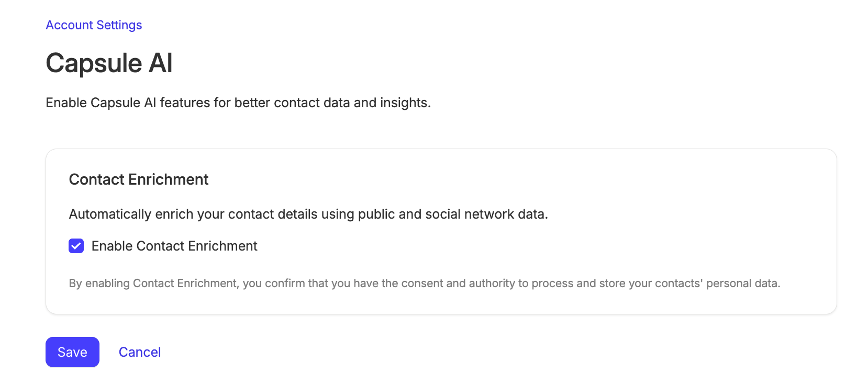Screen dimensions: 868x385
Task: Click the Cancel link
Action: tap(140, 352)
